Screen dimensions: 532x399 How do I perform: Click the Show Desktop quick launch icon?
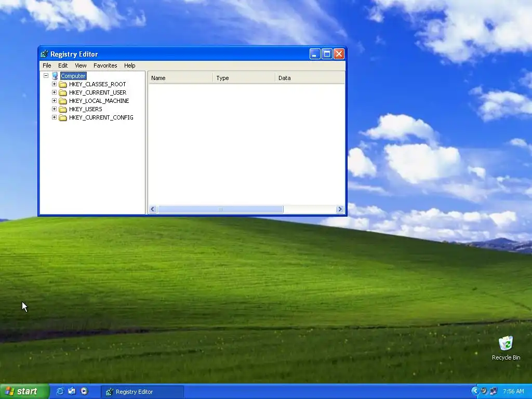point(72,391)
